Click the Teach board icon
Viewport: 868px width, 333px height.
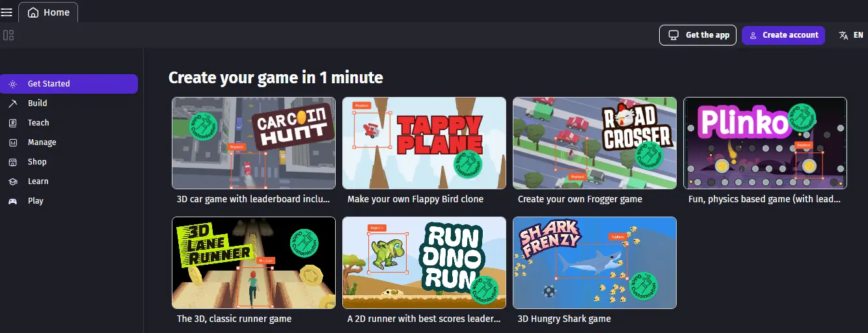point(12,123)
